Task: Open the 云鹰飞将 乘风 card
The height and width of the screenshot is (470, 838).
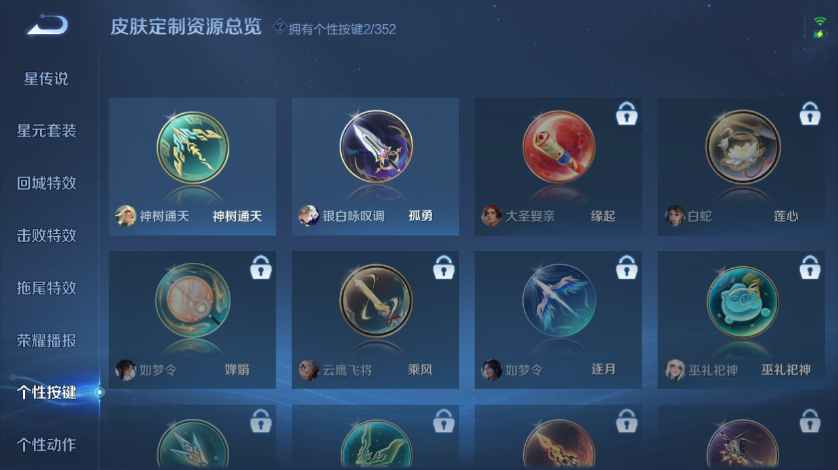Action: pos(375,320)
